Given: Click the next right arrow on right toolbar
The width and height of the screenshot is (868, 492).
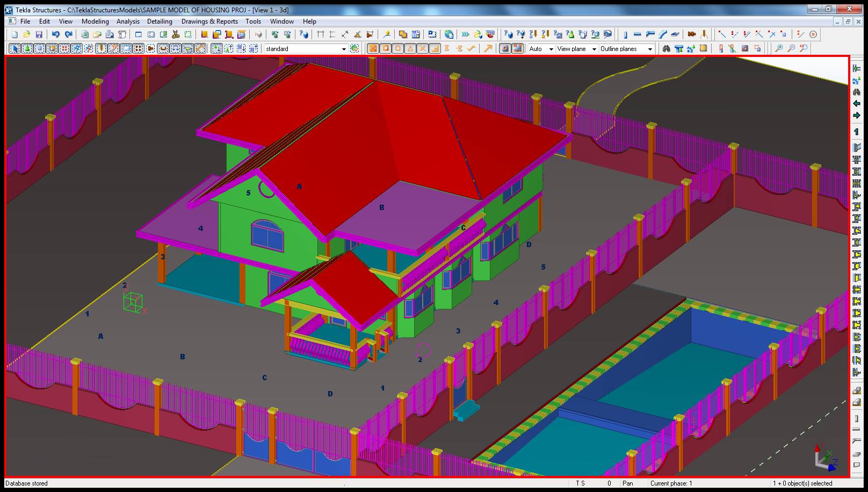Looking at the screenshot, I should [x=857, y=115].
